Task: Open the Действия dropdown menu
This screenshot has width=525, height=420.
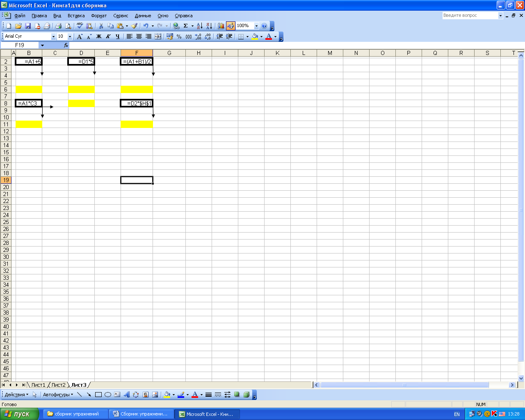Action: click(x=16, y=395)
